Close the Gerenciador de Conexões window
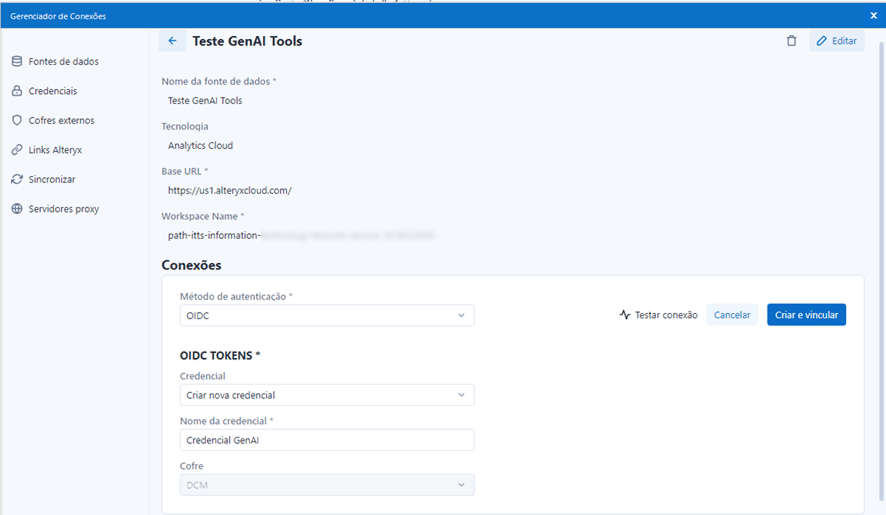 click(873, 16)
